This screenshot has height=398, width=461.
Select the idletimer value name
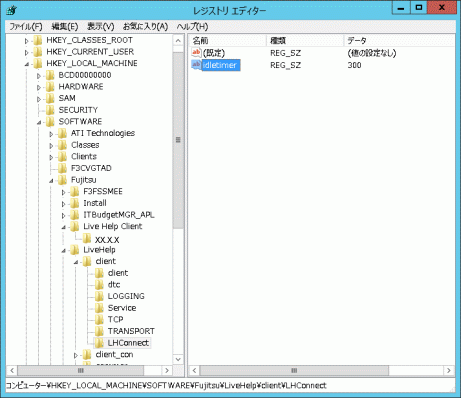pyautogui.click(x=220, y=65)
